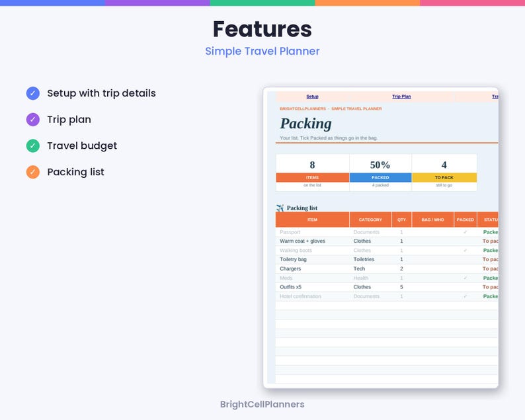Screen dimensions: 525x420
Task: Click quantity 5 in Outfits x5 row
Action: pyautogui.click(x=401, y=287)
